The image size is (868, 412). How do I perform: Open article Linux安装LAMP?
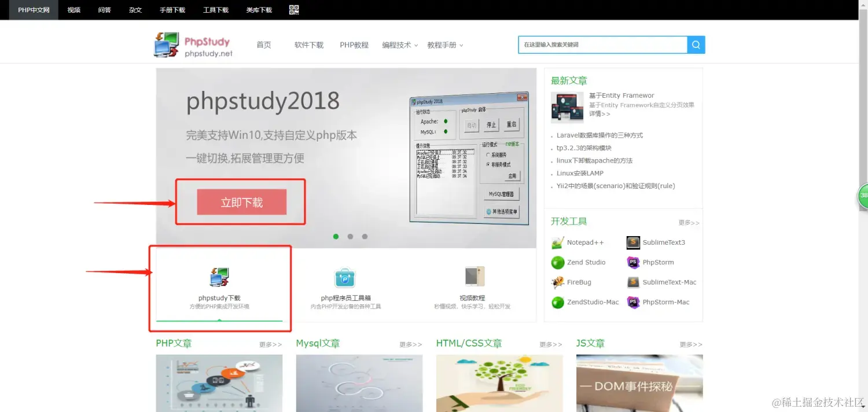(580, 174)
